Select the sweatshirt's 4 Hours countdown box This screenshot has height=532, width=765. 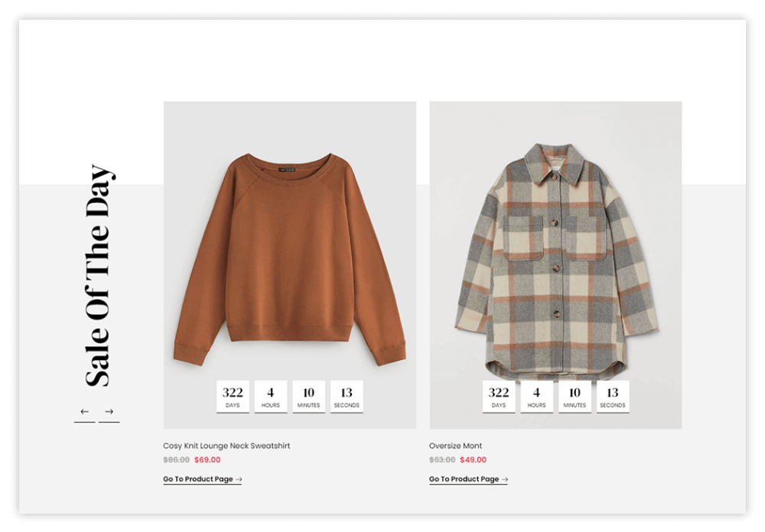[x=271, y=397]
